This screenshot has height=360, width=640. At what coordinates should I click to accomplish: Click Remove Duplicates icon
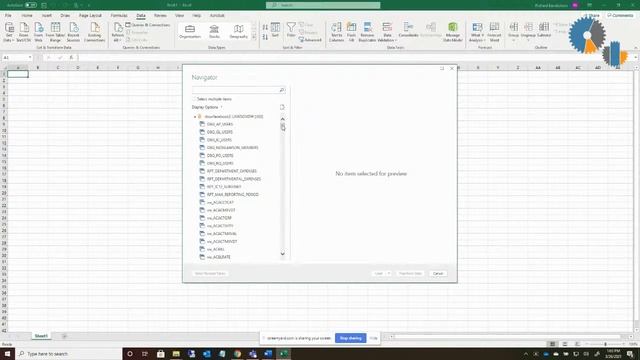(367, 32)
